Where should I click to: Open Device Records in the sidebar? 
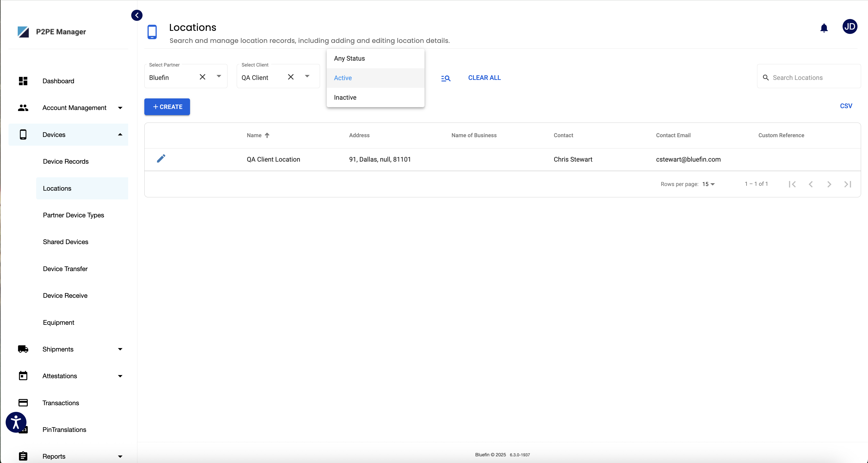tap(66, 162)
